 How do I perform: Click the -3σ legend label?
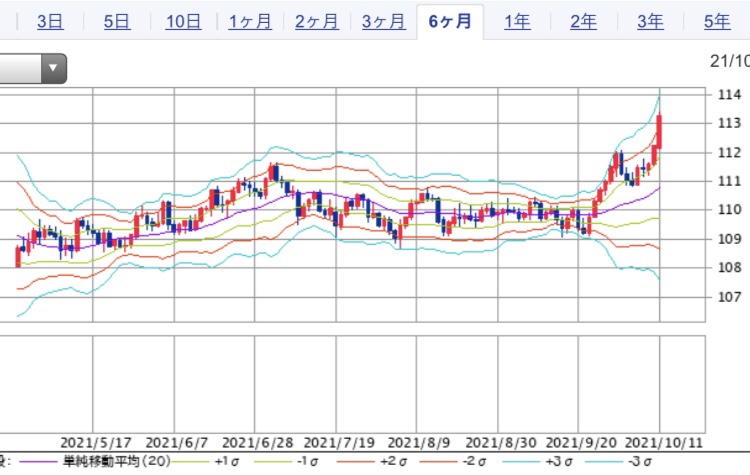point(641,462)
